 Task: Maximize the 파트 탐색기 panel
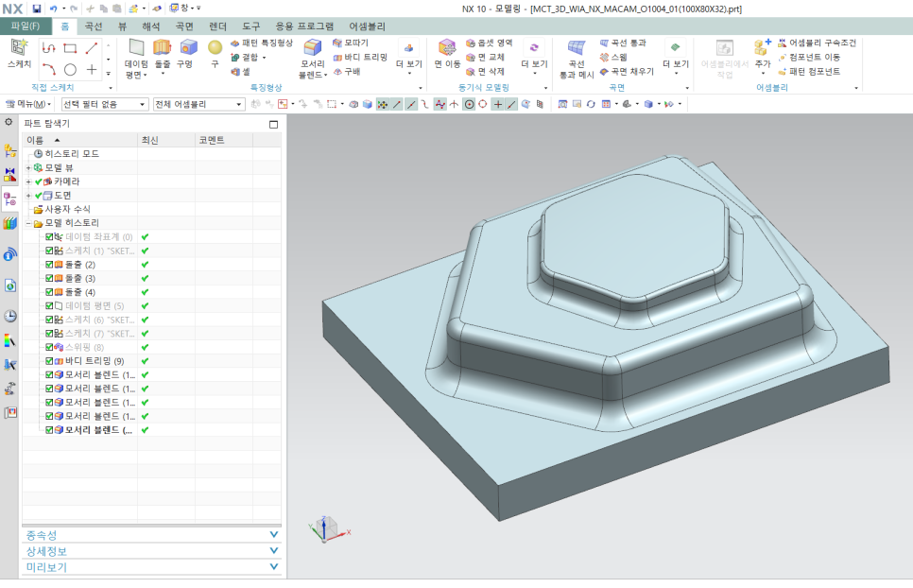[x=274, y=124]
